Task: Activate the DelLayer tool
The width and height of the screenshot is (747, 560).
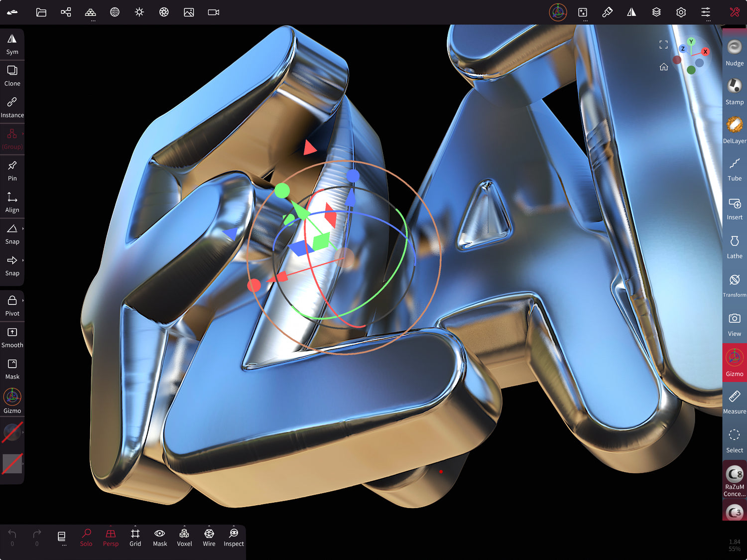Action: pos(734,131)
